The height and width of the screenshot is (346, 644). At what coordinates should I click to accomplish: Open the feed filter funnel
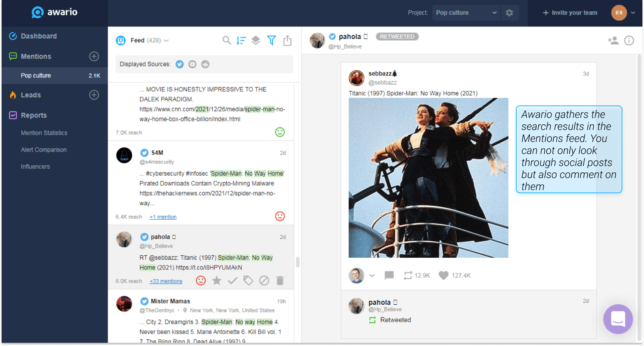272,40
